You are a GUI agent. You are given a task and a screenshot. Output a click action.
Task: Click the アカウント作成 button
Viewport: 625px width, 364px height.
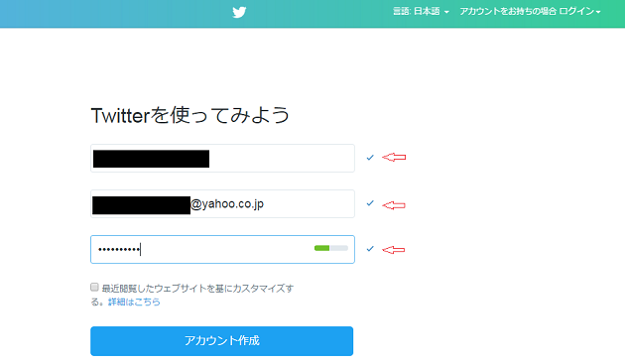click(221, 341)
